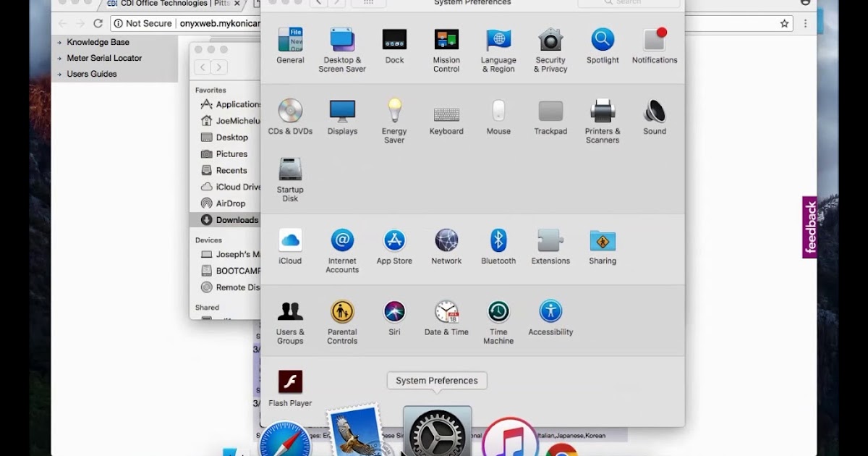The width and height of the screenshot is (868, 456).
Task: Open App Store preferences
Action: pos(394,246)
